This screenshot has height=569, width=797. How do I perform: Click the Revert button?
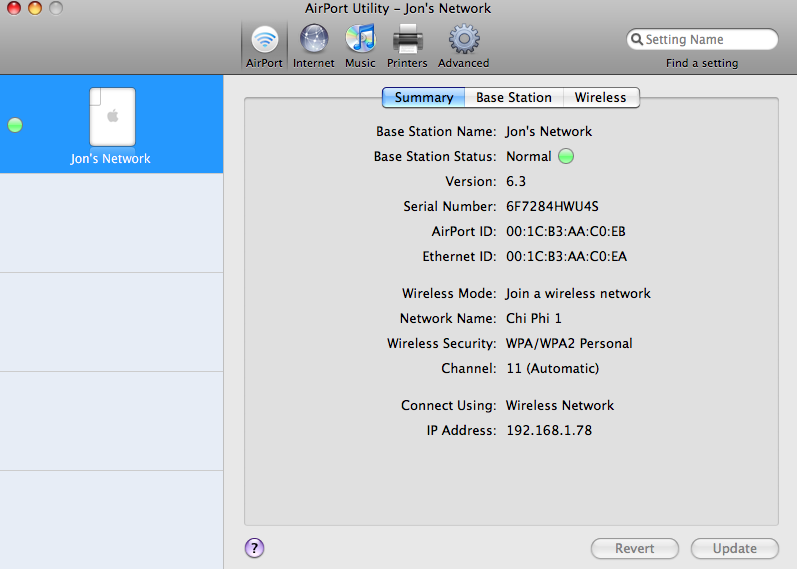coord(634,548)
